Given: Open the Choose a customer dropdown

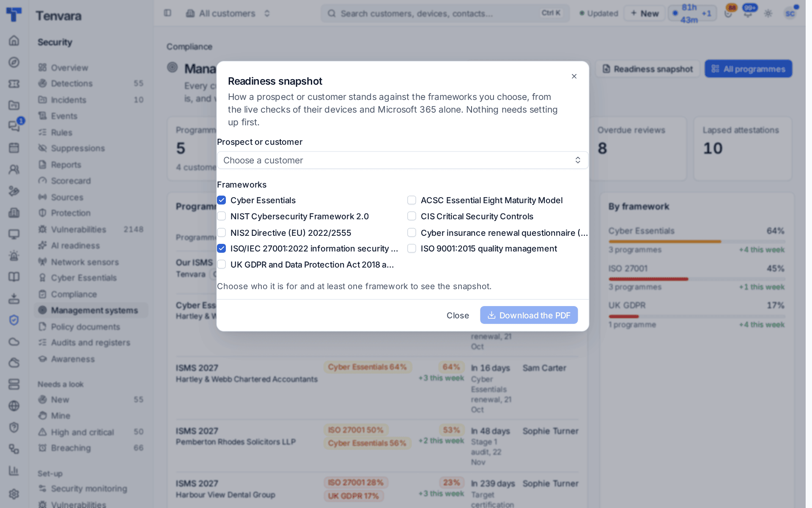Looking at the screenshot, I should click(402, 160).
